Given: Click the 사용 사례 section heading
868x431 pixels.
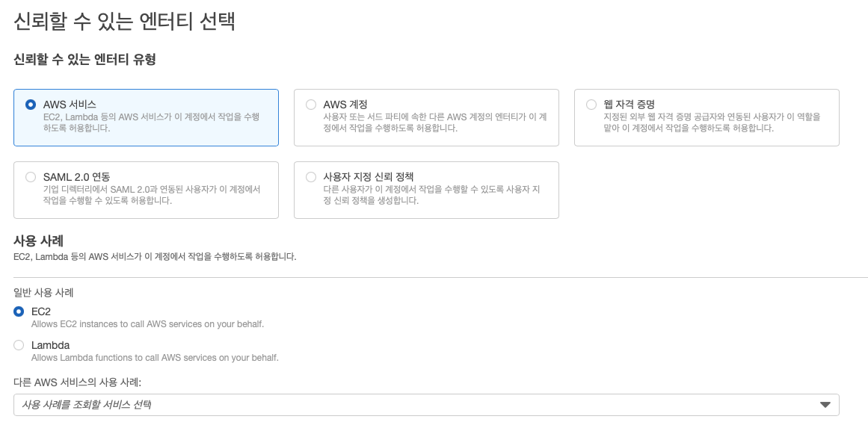Looking at the screenshot, I should (x=38, y=241).
